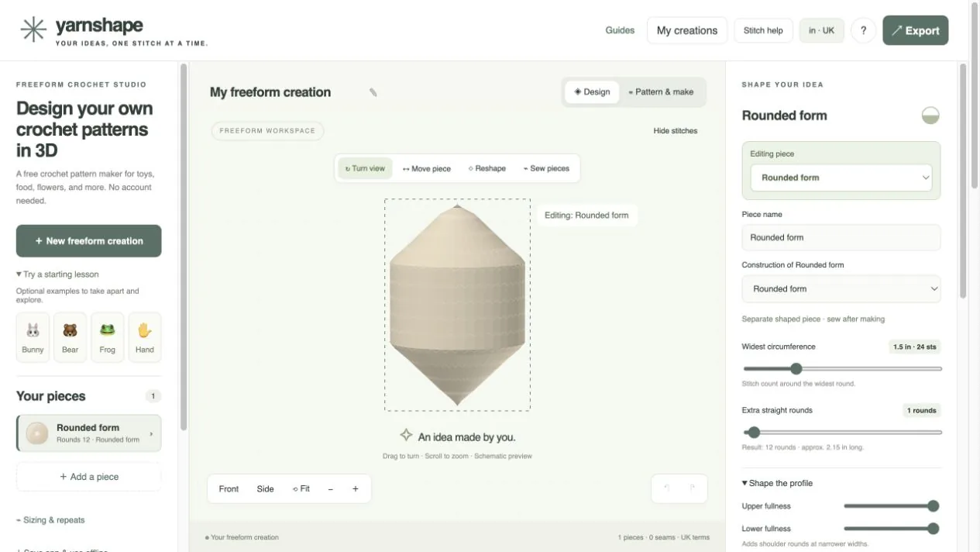Click the Your freeform creation status text
Screen dimensions: 980x552
(242, 537)
